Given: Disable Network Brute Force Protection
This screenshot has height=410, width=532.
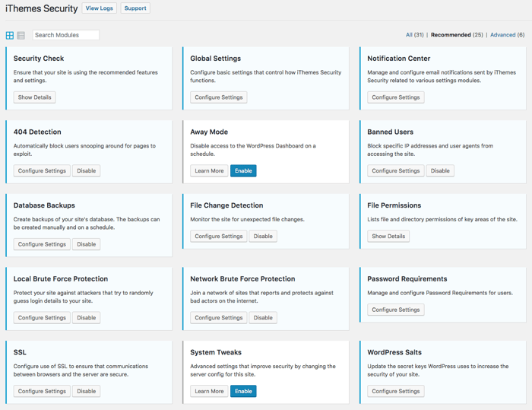Looking at the screenshot, I should pos(263,318).
